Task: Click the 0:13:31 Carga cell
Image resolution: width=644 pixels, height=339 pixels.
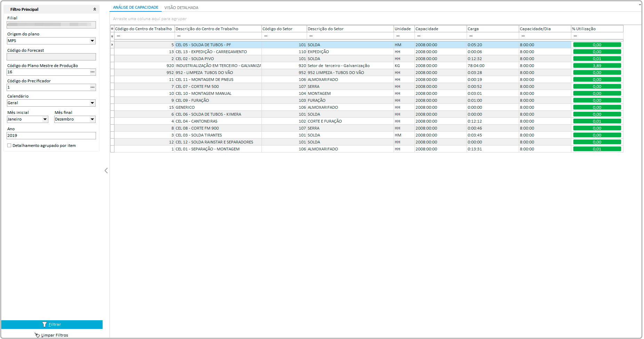Action: point(493,149)
